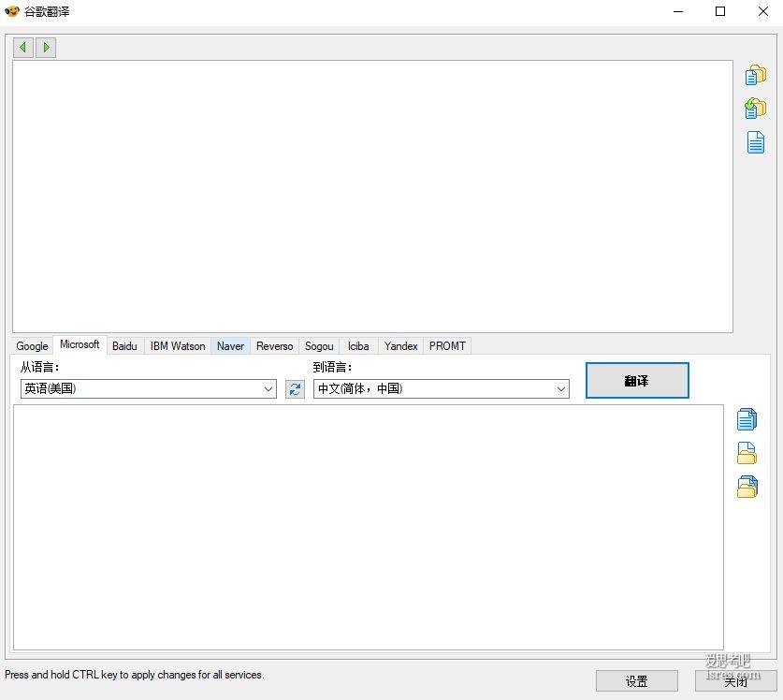
Task: Click the green forward arrow button
Action: (x=46, y=48)
